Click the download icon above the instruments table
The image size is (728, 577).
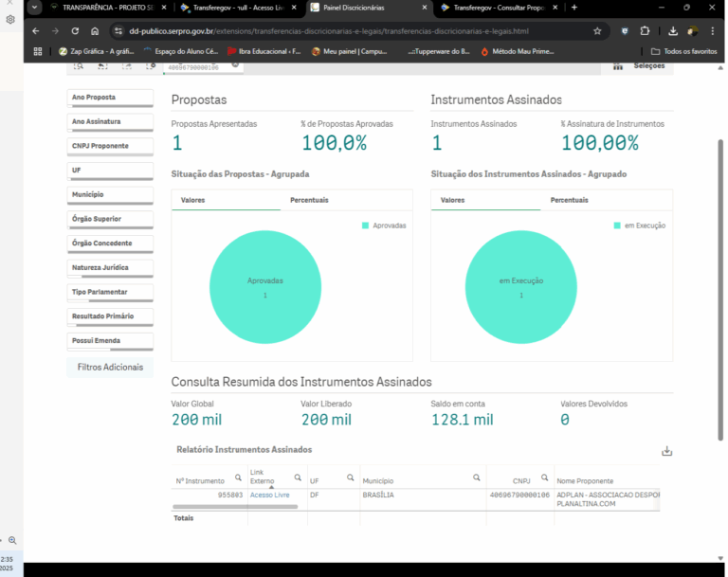[666, 451]
